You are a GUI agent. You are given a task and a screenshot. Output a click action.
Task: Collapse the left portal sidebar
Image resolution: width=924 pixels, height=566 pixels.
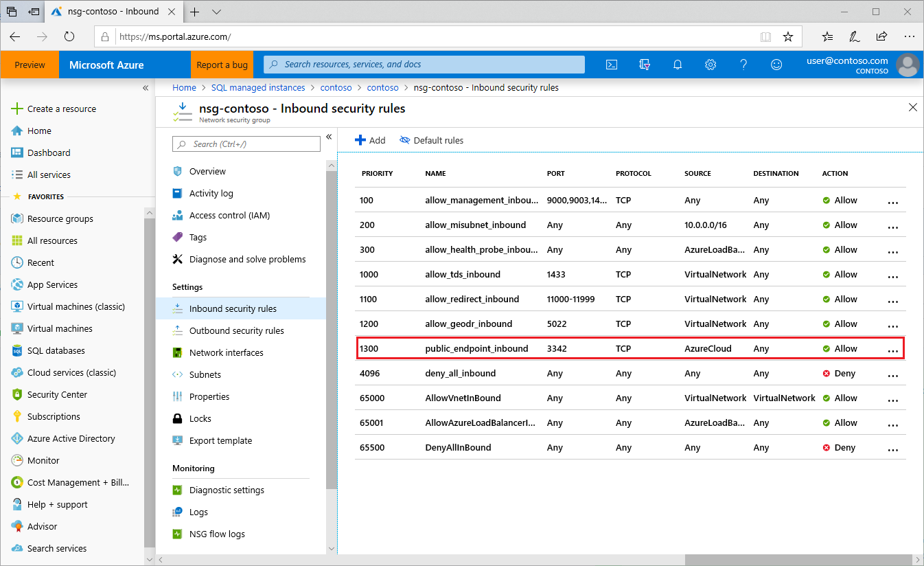coord(145,88)
